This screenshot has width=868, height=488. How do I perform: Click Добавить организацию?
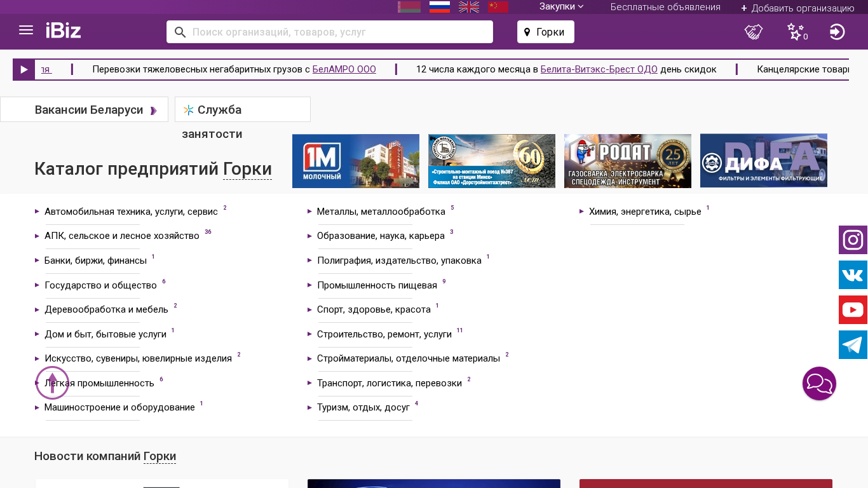point(797,8)
